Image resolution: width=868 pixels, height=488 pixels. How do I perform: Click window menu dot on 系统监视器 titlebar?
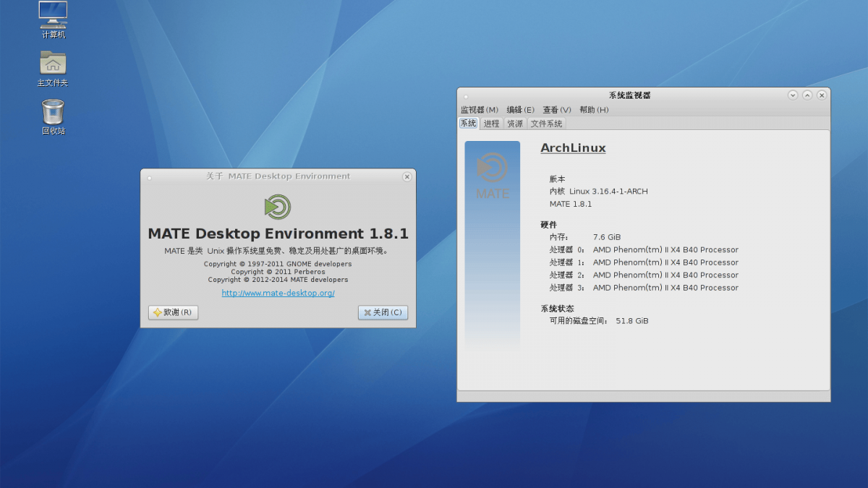coord(466,96)
